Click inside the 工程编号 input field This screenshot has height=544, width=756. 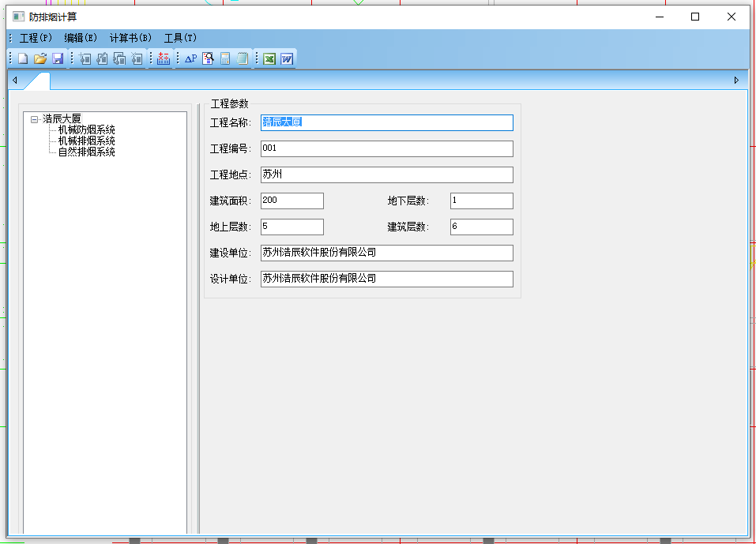coord(386,148)
